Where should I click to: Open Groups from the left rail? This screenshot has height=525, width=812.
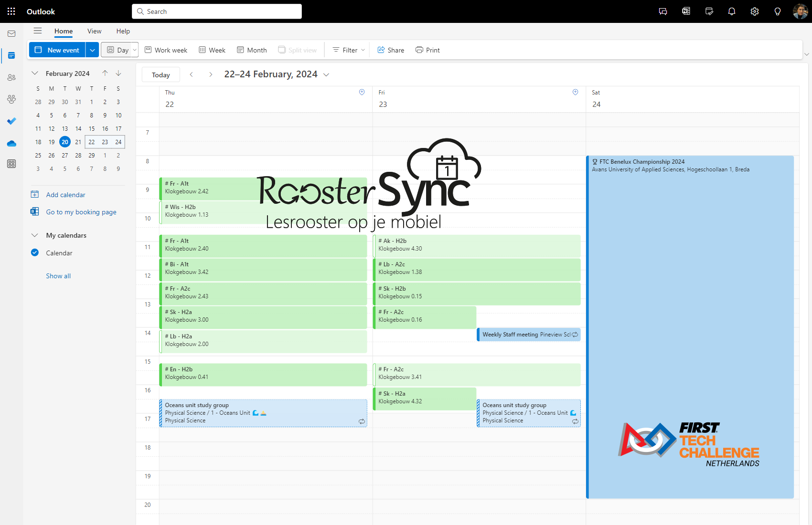(11, 99)
